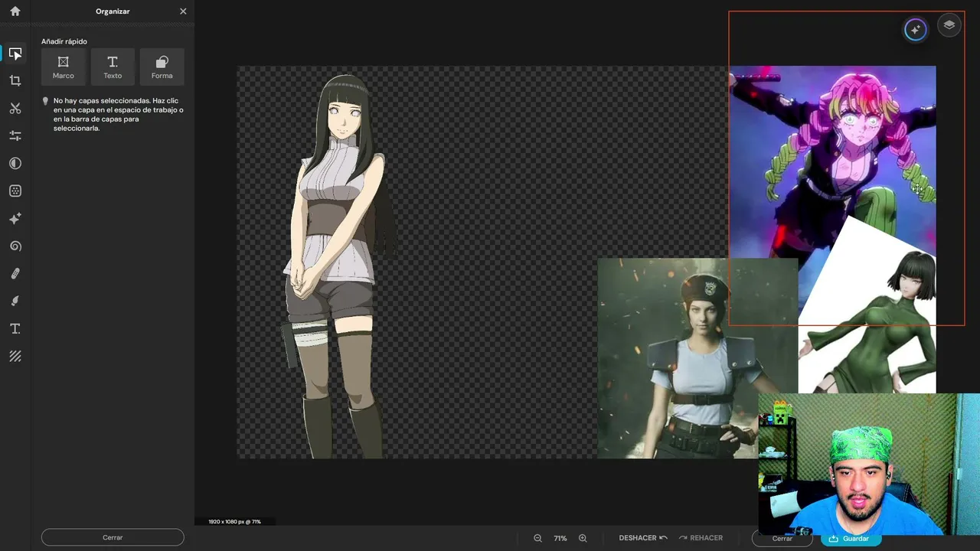Select the bandage retouch tool

click(x=15, y=273)
